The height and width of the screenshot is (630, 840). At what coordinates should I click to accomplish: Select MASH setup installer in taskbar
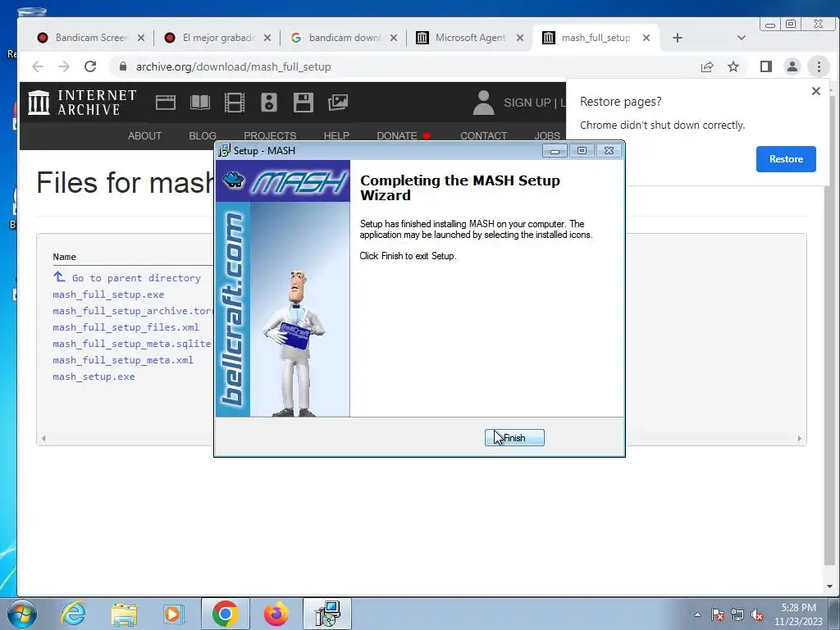tap(327, 614)
